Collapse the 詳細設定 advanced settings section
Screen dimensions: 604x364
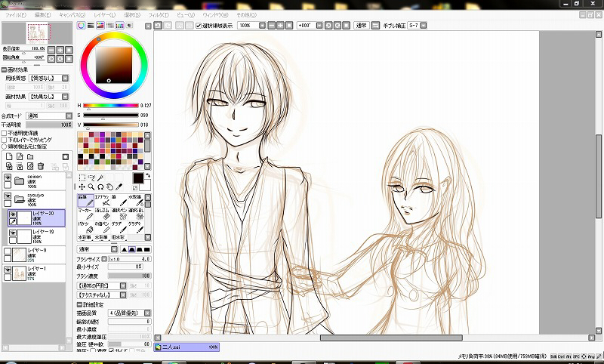[79, 304]
